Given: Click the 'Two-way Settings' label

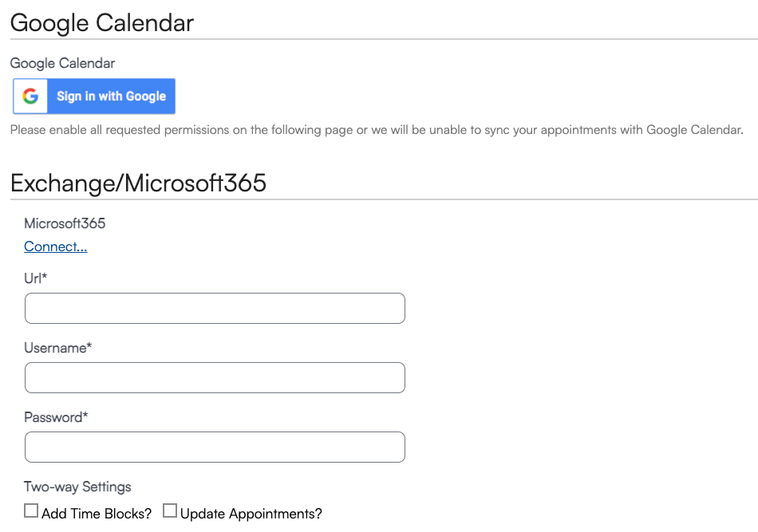Looking at the screenshot, I should coord(77,487).
